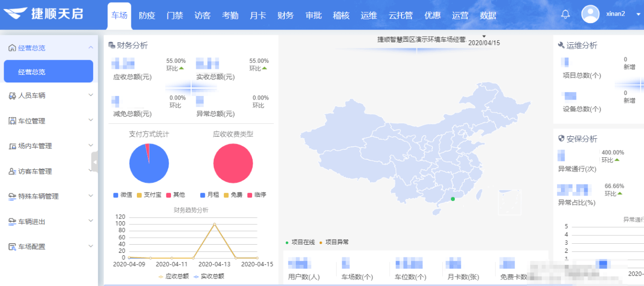Click the 场内车管理 sidebar icon
The height and width of the screenshot is (286, 644).
[x=13, y=146]
